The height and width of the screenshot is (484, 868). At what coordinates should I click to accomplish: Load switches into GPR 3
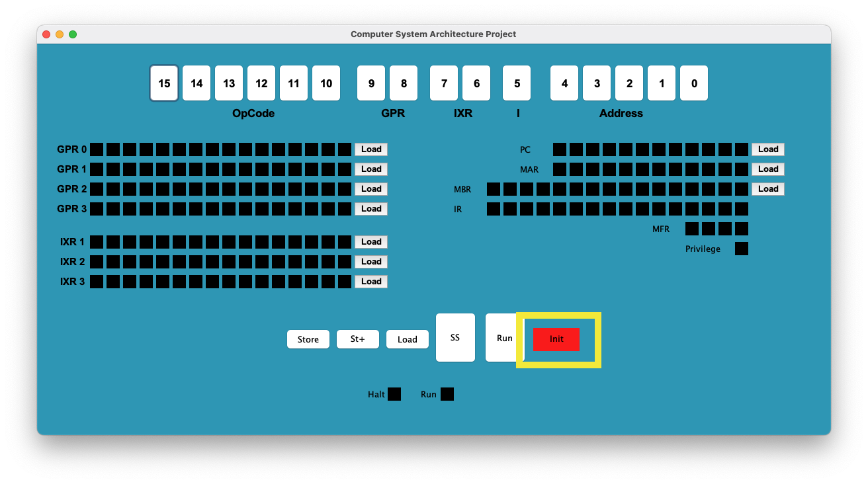371,209
